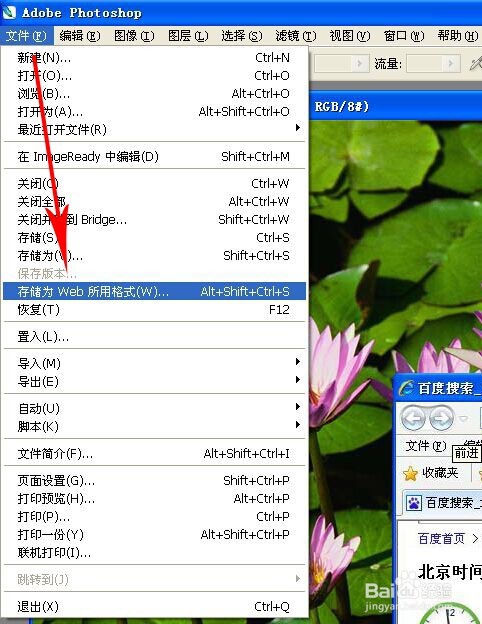
Task: Expand the 脚本(K) submenu
Action: tap(154, 427)
